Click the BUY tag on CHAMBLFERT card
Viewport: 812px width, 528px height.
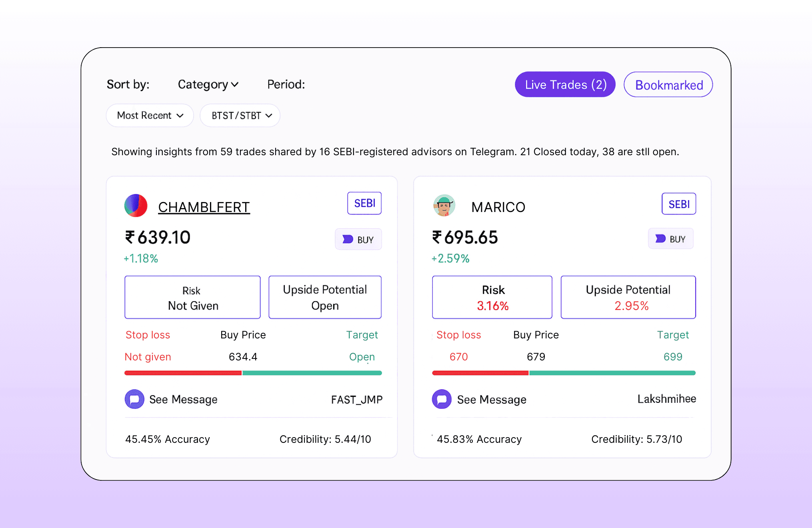[x=358, y=239]
